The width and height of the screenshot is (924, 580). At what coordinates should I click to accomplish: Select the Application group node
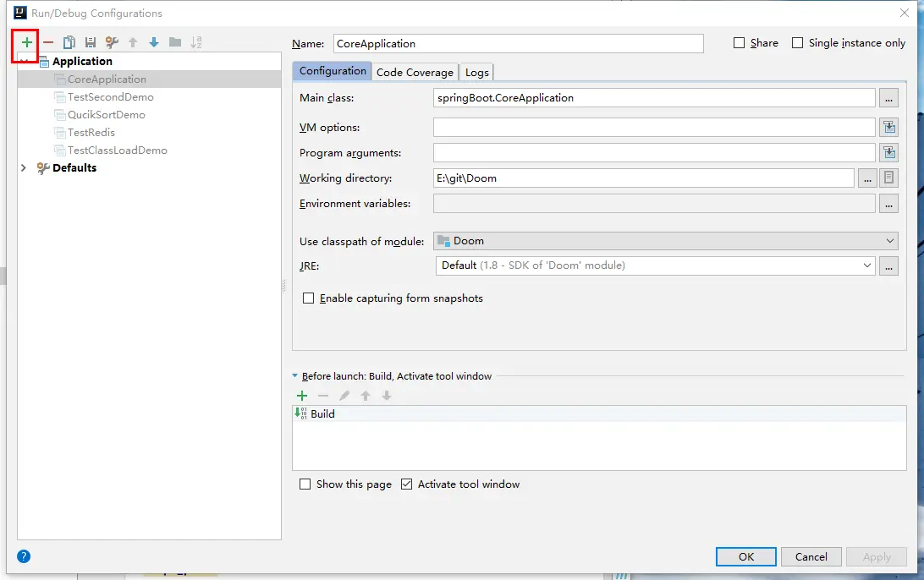pyautogui.click(x=149, y=61)
